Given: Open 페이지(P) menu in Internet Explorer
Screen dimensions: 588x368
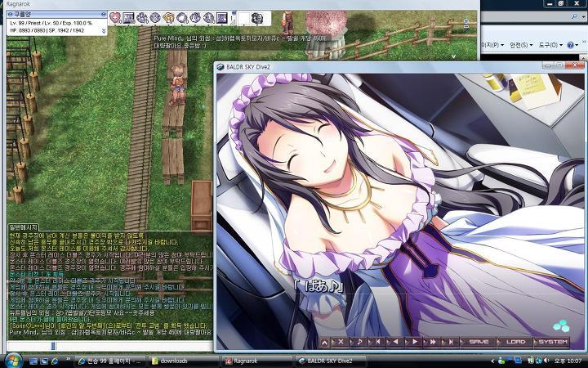Looking at the screenshot, I should [x=492, y=45].
